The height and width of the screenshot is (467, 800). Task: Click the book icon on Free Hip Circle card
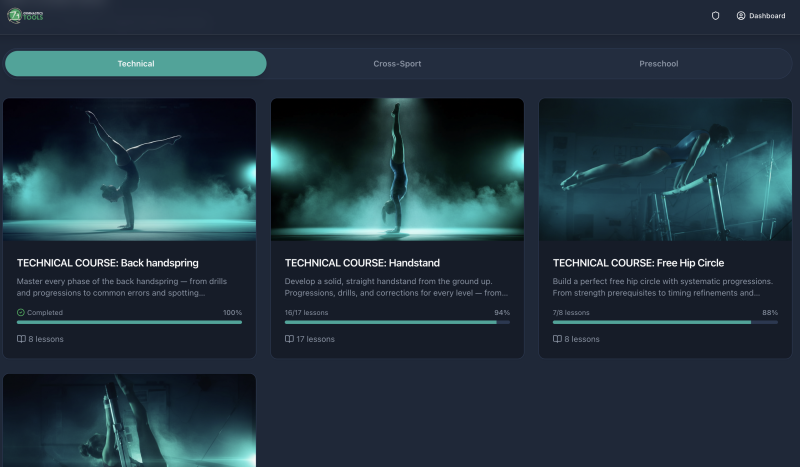coord(557,339)
